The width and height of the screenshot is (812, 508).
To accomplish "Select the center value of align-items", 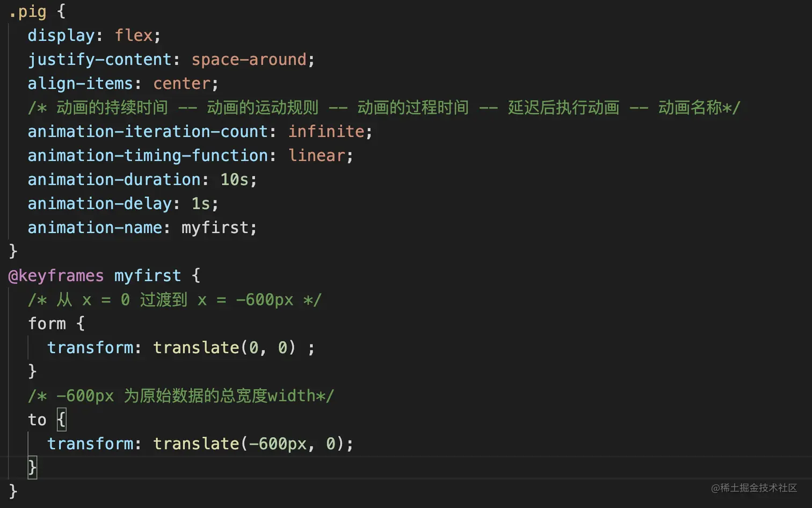I will point(182,83).
